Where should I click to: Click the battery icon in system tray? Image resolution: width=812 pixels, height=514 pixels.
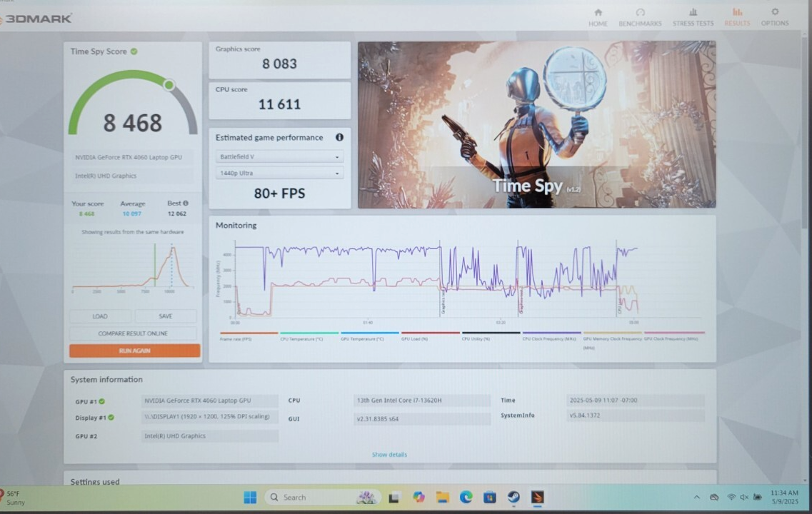tap(757, 498)
